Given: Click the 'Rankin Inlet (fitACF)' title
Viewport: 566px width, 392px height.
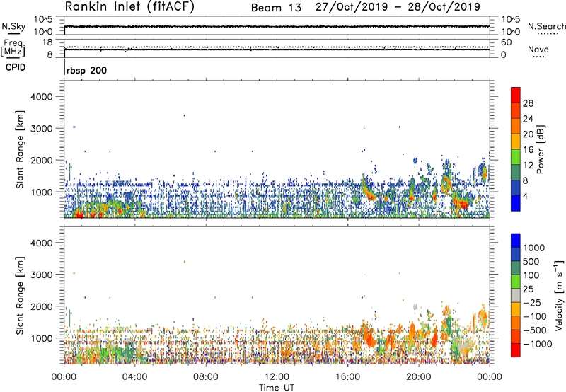Looking at the screenshot, I should (129, 6).
